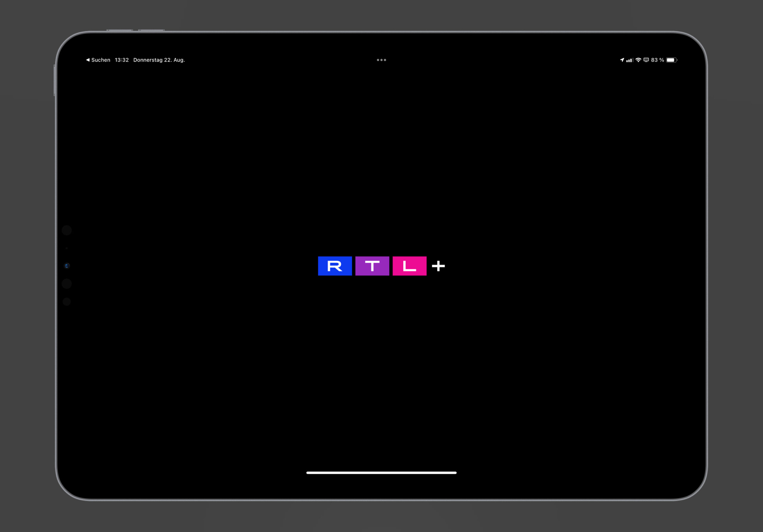
Task: Open the three-dot multitasking menu
Action: tap(381, 60)
